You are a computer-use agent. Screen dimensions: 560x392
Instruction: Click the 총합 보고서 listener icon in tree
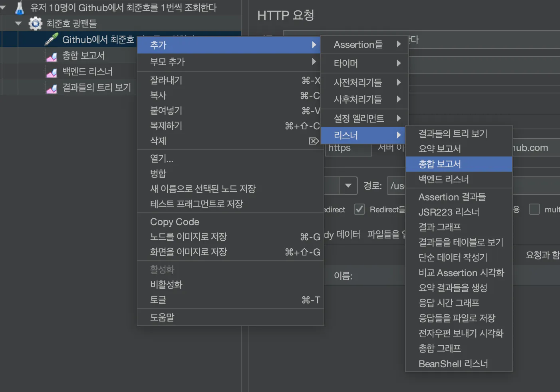click(x=52, y=56)
